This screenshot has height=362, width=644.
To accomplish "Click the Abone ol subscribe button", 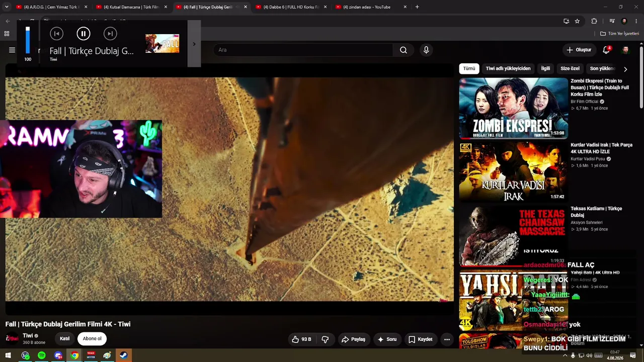I will pyautogui.click(x=92, y=339).
